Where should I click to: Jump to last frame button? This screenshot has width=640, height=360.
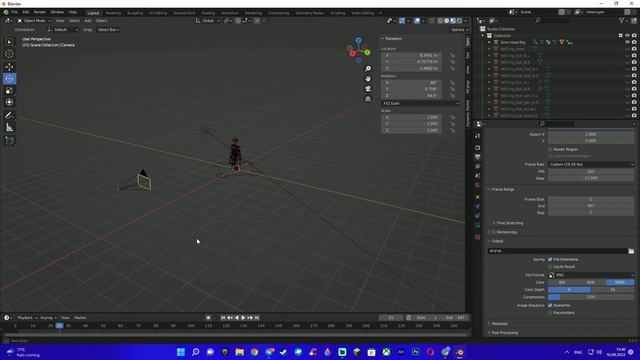tap(257, 318)
